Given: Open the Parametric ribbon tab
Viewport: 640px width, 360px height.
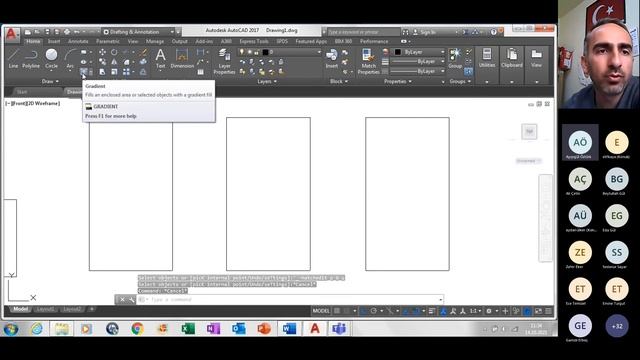Looking at the screenshot, I should click(108, 41).
